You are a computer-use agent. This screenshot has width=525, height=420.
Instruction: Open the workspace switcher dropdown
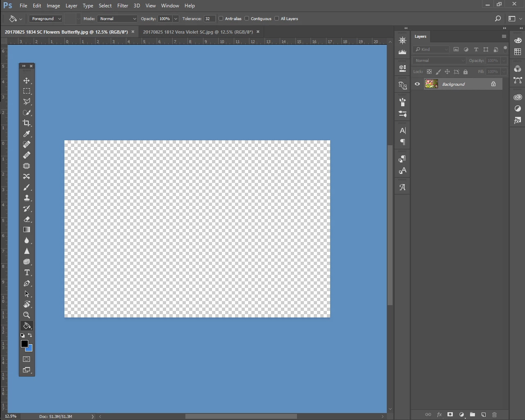pos(515,18)
